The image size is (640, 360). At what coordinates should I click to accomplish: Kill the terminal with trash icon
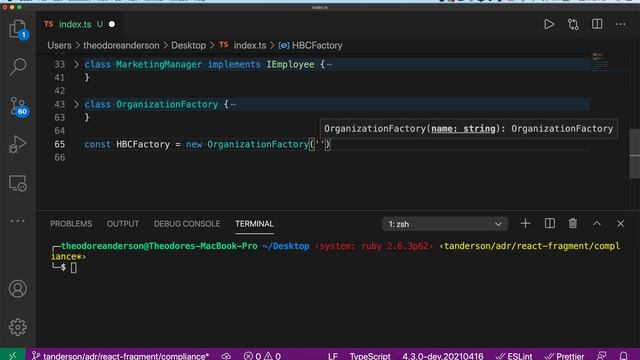573,224
